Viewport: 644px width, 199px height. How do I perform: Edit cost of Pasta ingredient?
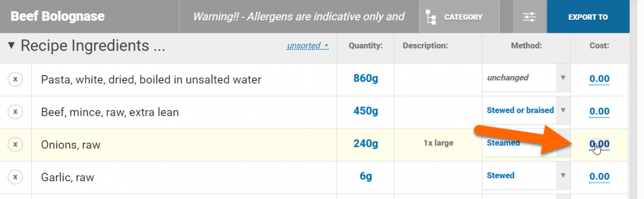(x=599, y=79)
